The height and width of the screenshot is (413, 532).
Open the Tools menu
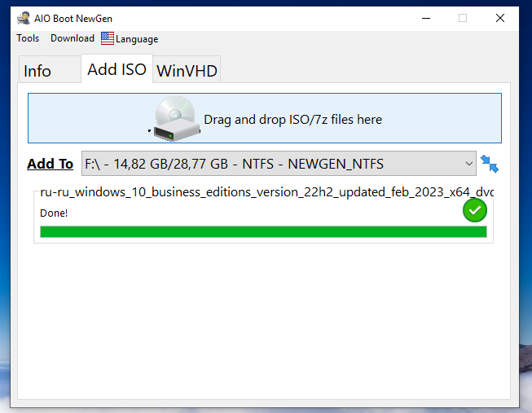click(28, 38)
